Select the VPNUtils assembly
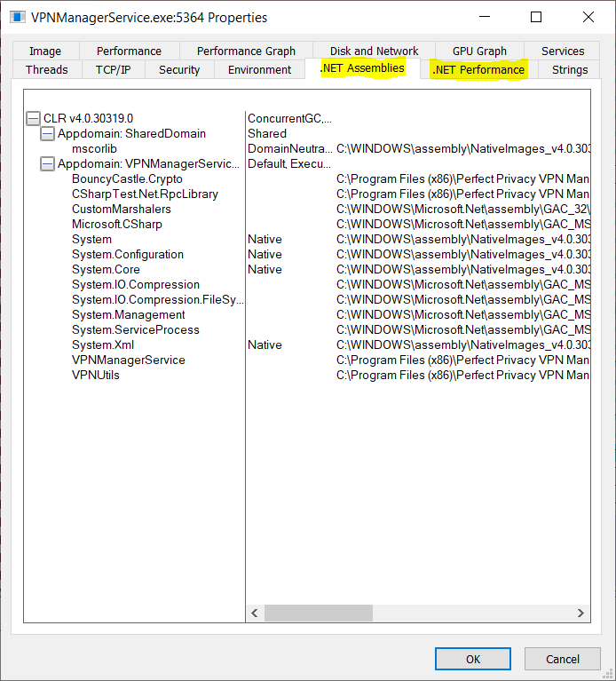The image size is (616, 681). [96, 375]
